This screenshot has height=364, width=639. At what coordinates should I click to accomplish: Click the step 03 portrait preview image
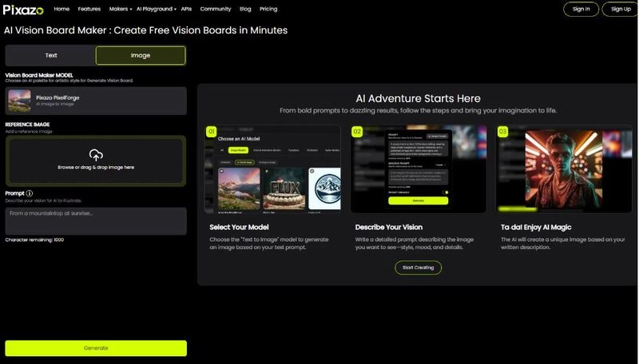[x=564, y=169]
